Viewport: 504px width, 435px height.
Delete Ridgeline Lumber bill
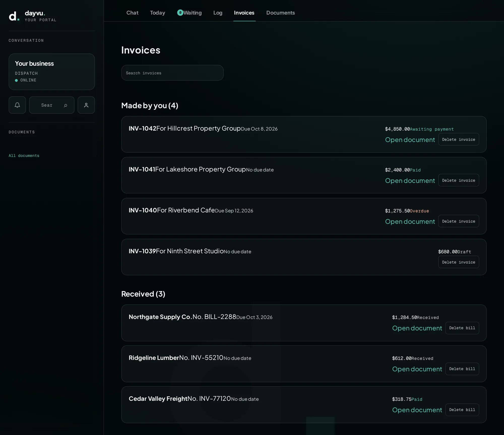462,369
